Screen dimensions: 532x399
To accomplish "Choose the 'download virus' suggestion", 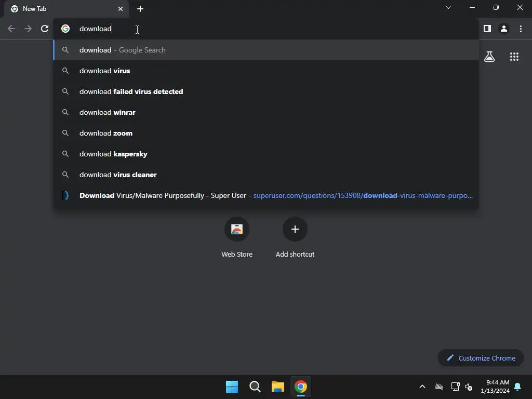I will (267, 71).
